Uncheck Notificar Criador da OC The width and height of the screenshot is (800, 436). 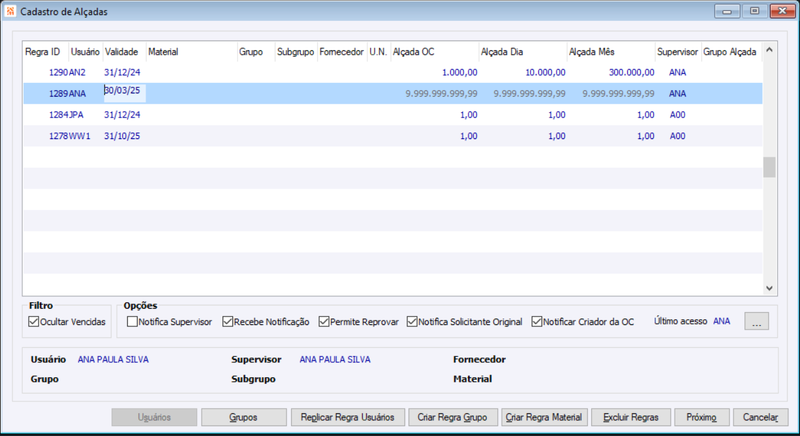[x=536, y=322]
